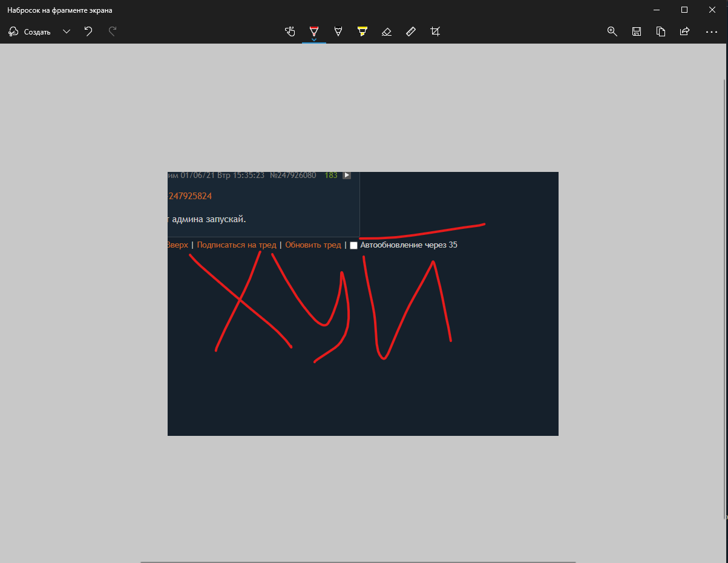Click the green 183 counter in snip
Image resolution: width=728 pixels, height=563 pixels.
click(x=331, y=176)
